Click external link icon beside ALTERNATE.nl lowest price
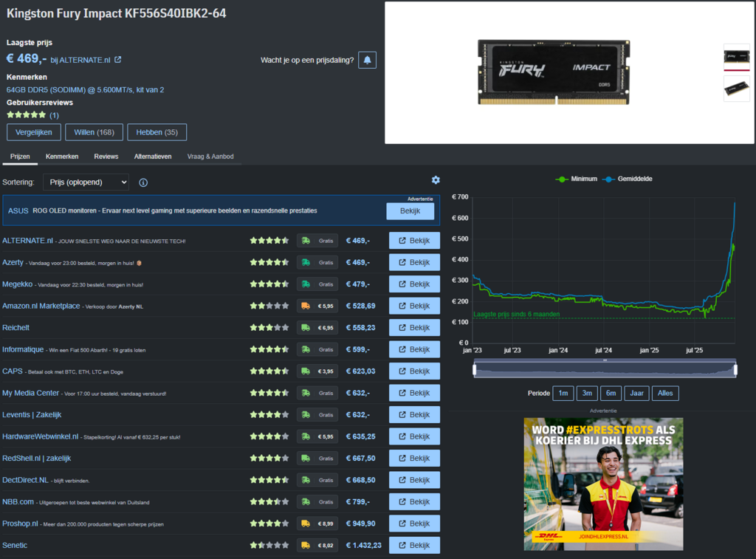Image resolution: width=756 pixels, height=559 pixels. pyautogui.click(x=117, y=60)
